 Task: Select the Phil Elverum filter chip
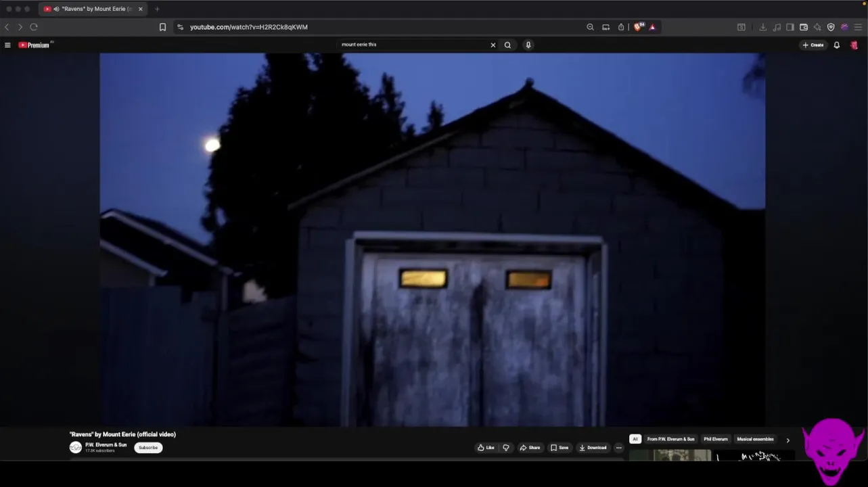(x=716, y=439)
